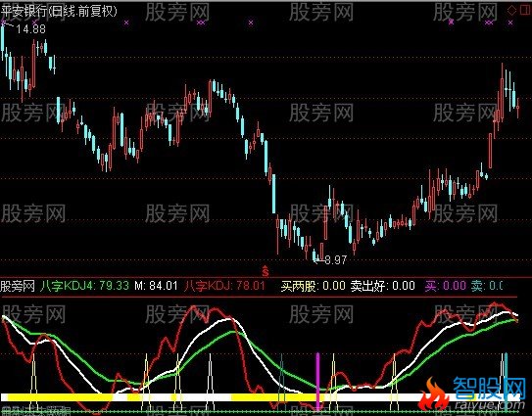Click the 股旁网 indicator name label

(x=18, y=286)
